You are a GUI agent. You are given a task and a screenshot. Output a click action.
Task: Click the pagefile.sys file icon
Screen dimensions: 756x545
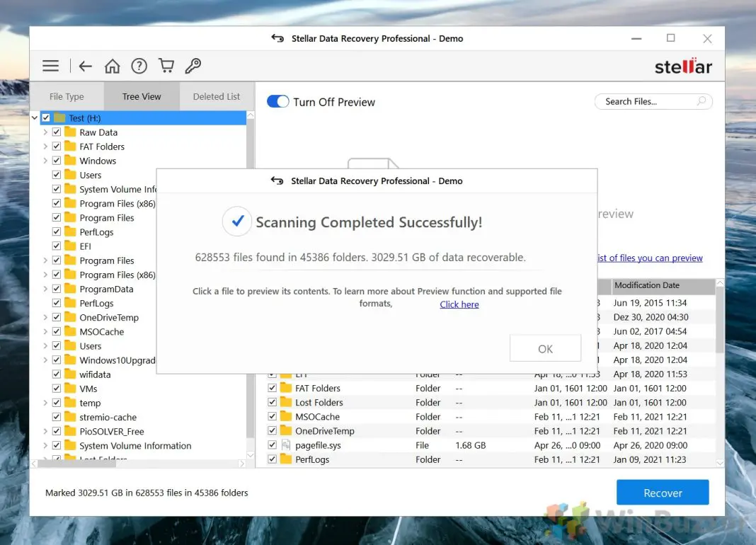286,445
